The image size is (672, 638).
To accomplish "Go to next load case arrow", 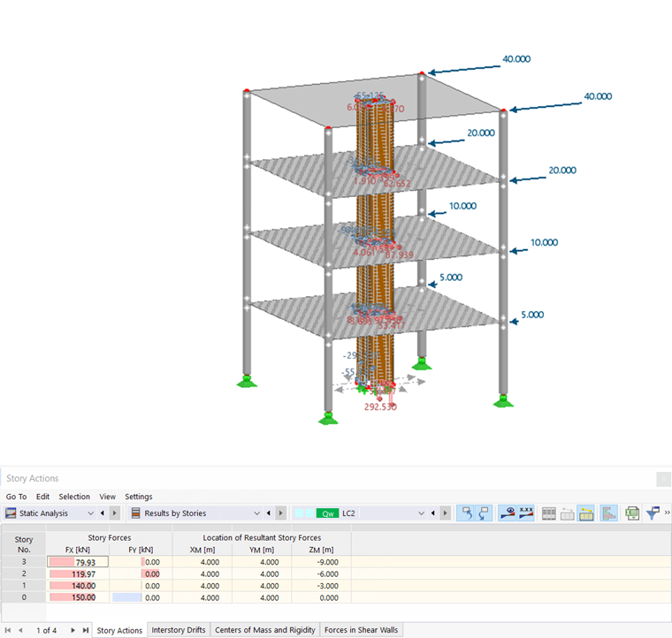I will 445,513.
